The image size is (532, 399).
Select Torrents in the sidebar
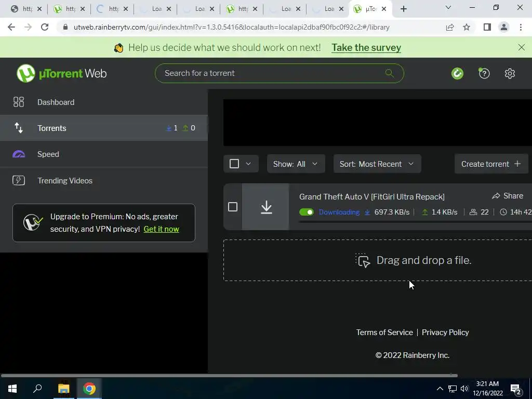click(x=103, y=128)
